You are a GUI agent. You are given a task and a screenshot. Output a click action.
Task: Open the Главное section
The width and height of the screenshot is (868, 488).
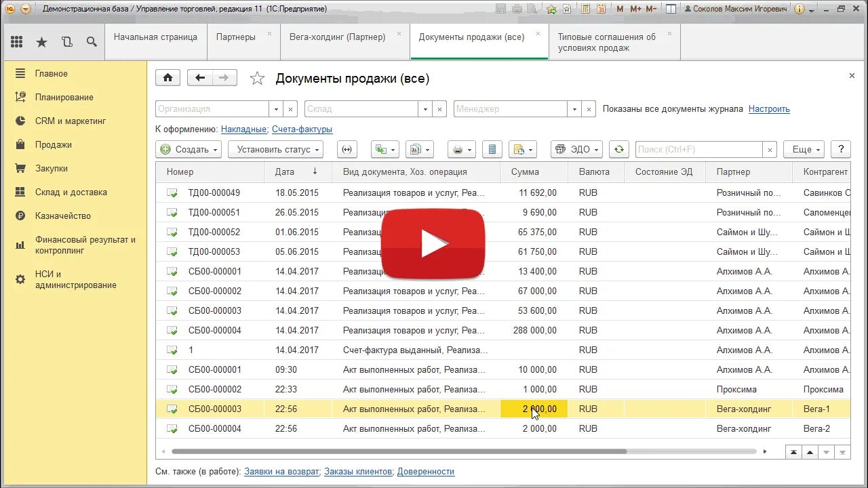52,73
